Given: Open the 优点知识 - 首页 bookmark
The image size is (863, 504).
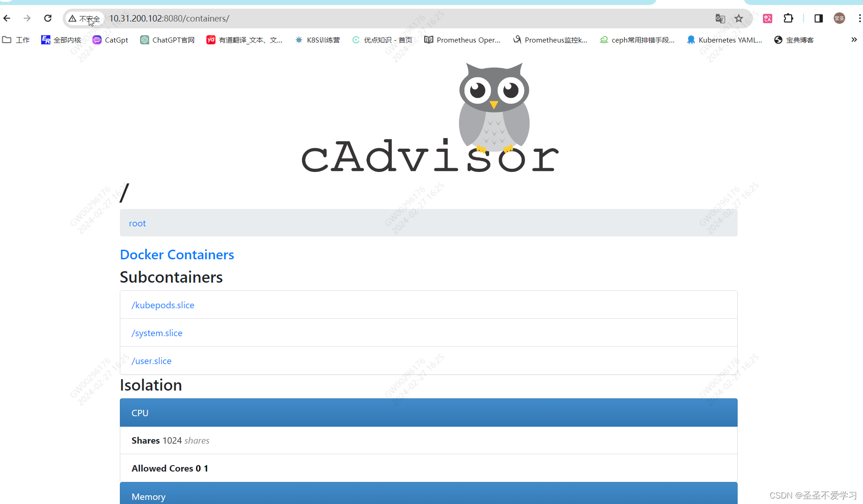Looking at the screenshot, I should pos(382,40).
